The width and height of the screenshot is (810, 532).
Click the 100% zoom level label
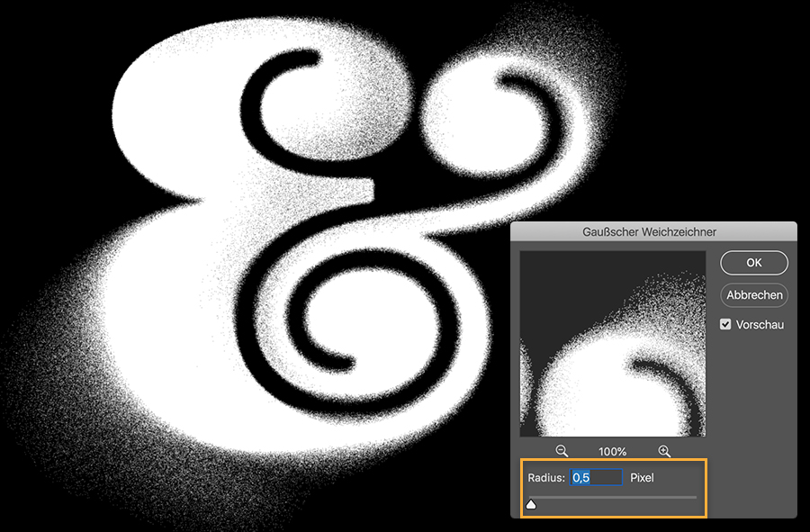point(612,451)
